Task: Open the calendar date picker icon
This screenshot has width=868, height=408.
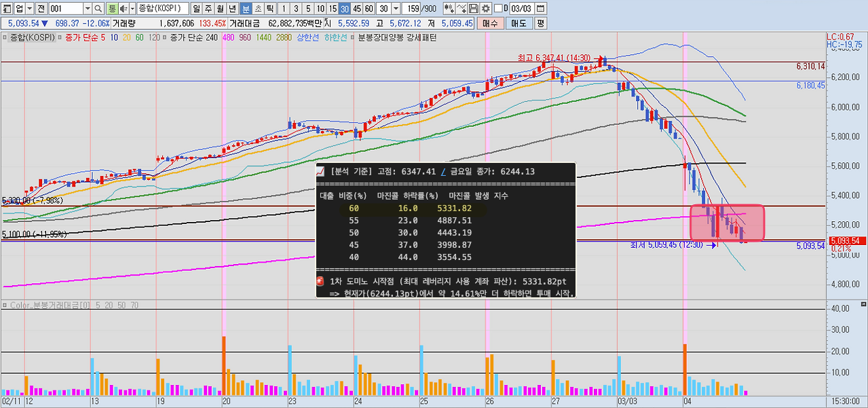Action: pyautogui.click(x=540, y=9)
